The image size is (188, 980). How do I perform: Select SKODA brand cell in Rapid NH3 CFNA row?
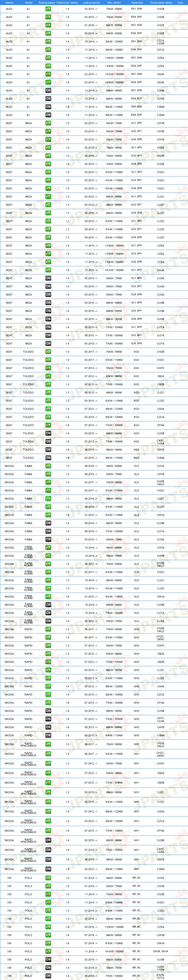9,703
